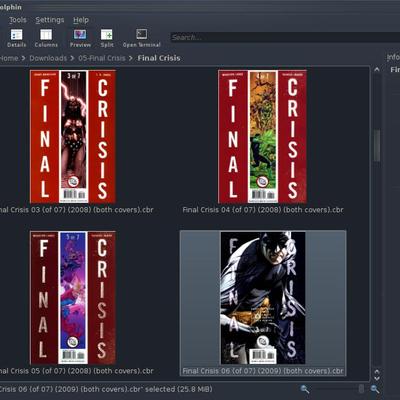This screenshot has height=400, width=400.
Task: Click filename Final Crisis 03 (of 07) (2008)
Action: 77,210
